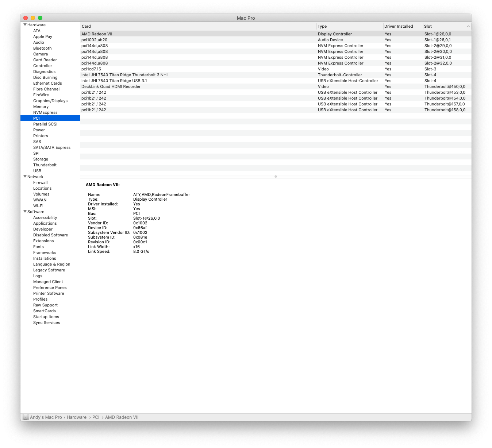Image resolution: width=492 pixels, height=448 pixels.
Task: Click the ATY,AMD,RadeonFramebuffer name value
Action: 161,194
